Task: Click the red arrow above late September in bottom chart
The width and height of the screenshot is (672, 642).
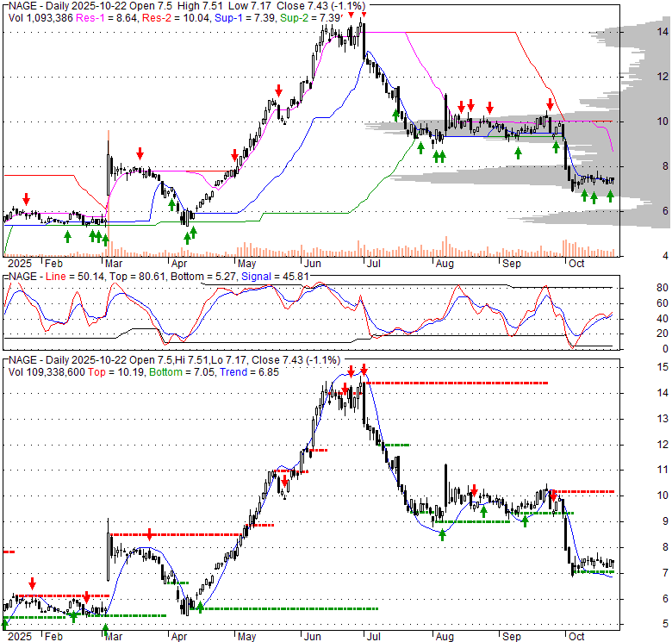Action: tap(552, 495)
